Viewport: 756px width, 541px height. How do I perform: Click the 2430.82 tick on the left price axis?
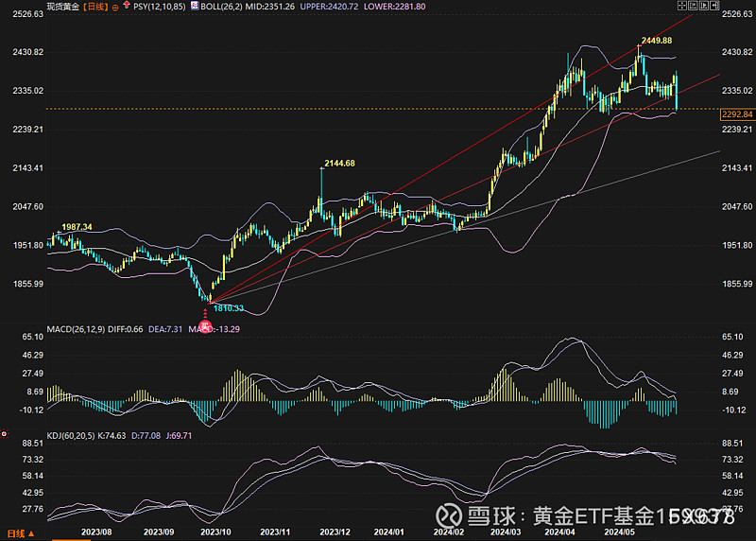point(28,52)
